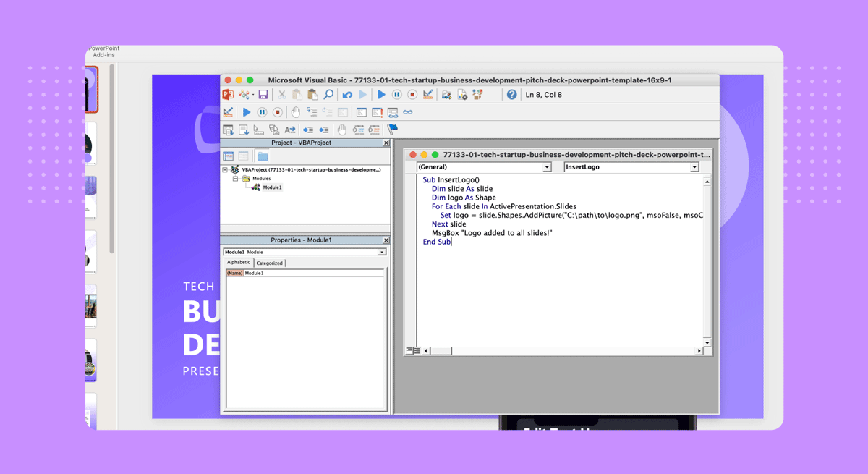Click the 'Dim logo As Shape' code line

tap(464, 198)
